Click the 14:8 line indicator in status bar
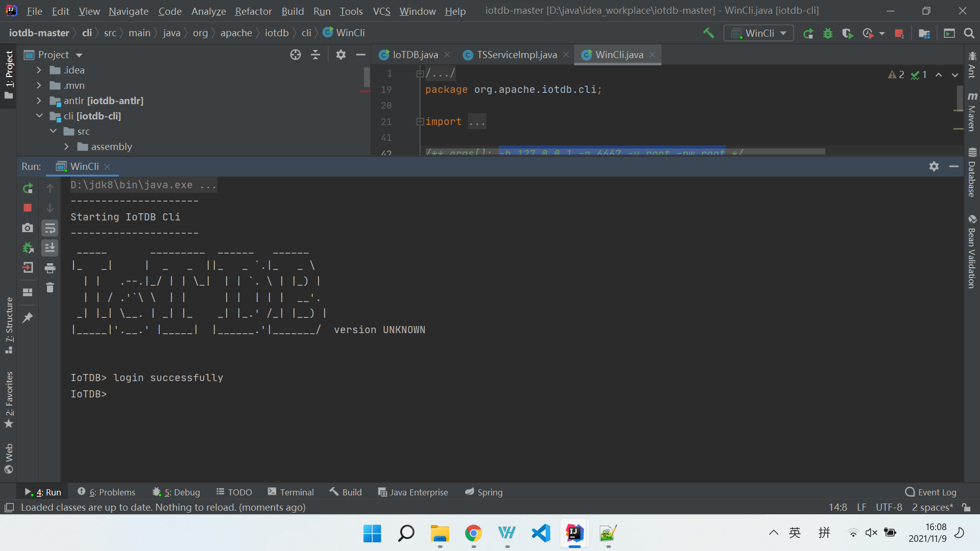Viewport: 980px width, 551px height. coord(838,507)
